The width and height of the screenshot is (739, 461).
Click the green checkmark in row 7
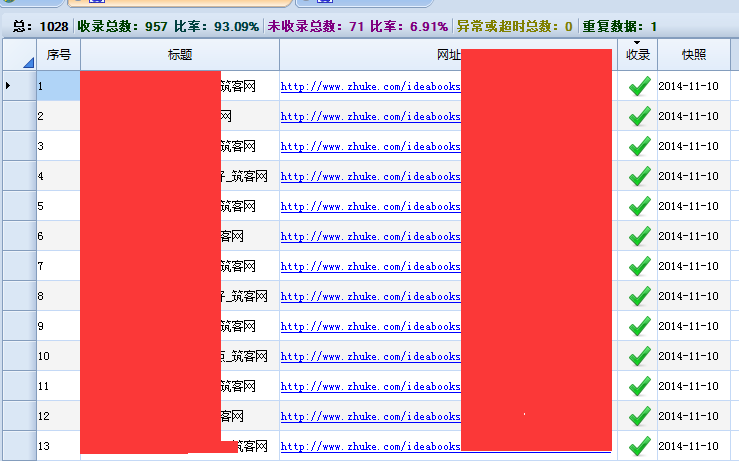tap(639, 267)
